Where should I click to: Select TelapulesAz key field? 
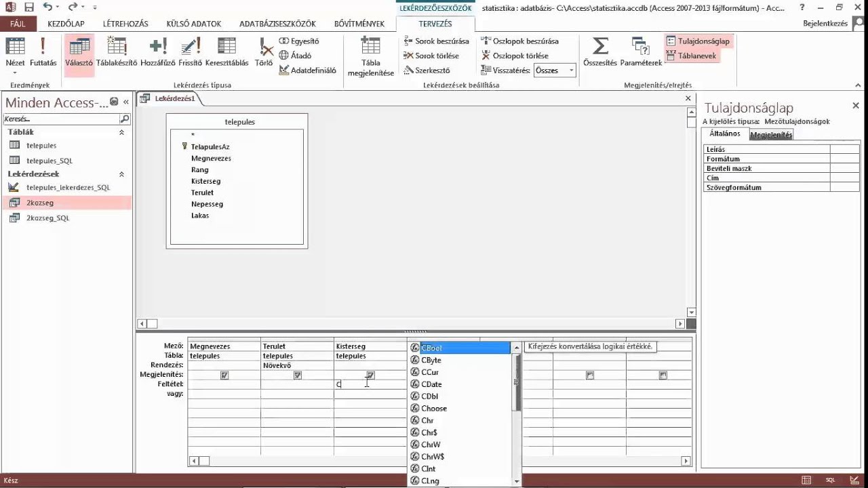(x=210, y=146)
